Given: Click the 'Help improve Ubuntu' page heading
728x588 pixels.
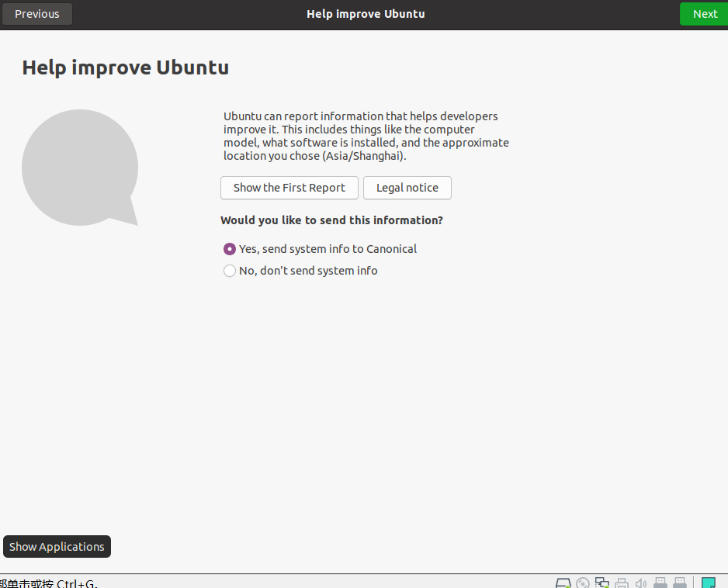Looking at the screenshot, I should (126, 67).
